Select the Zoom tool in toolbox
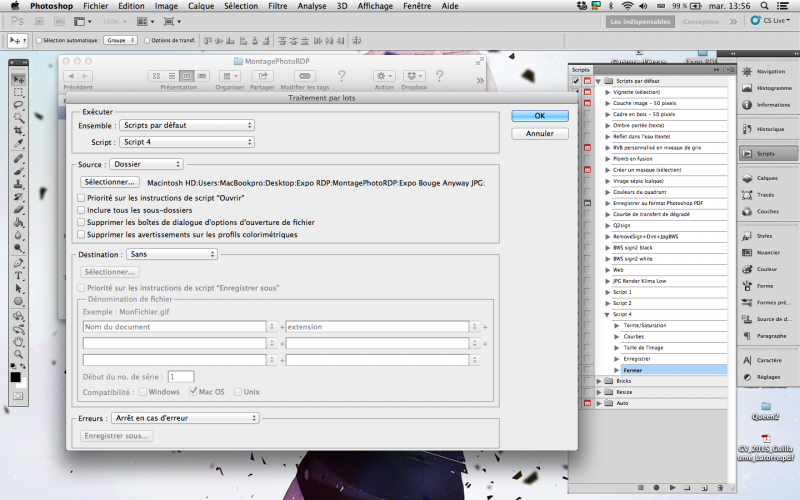The image size is (800, 500). point(18,354)
